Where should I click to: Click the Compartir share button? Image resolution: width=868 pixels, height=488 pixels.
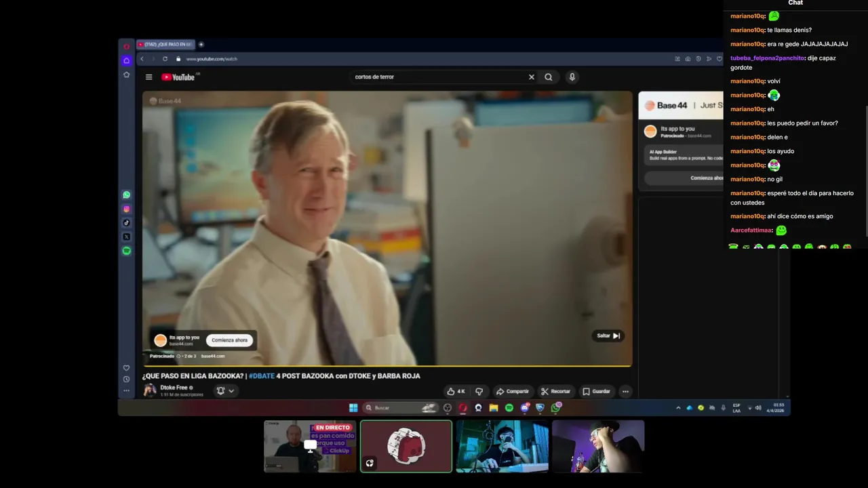click(x=513, y=391)
